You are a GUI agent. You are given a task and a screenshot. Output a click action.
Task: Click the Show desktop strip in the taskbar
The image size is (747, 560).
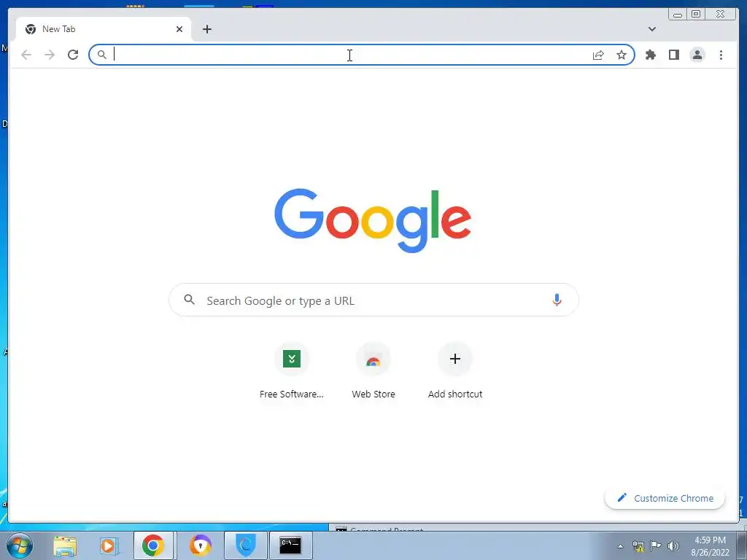[x=743, y=546]
